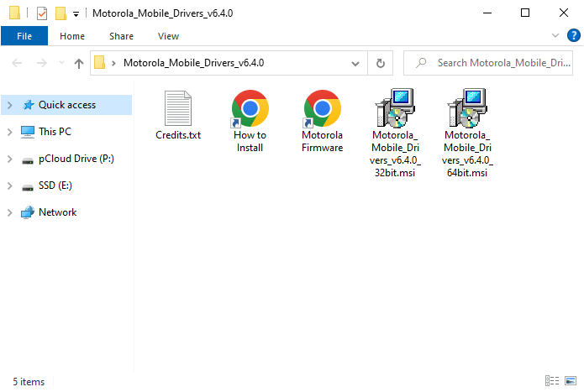Close the Explorer window
Viewport: 584px width, 392px height.
(x=564, y=13)
